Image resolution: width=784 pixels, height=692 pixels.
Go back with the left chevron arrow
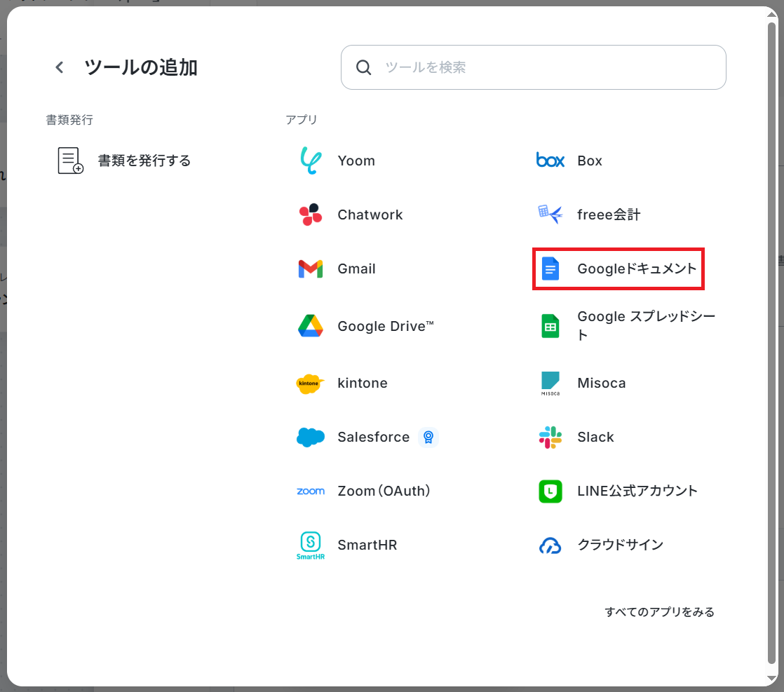click(60, 67)
